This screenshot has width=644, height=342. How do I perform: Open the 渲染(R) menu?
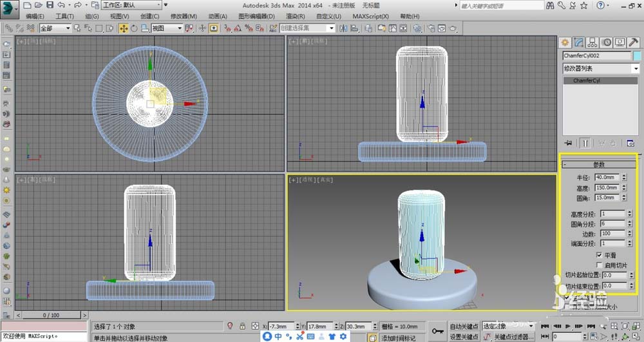click(295, 16)
